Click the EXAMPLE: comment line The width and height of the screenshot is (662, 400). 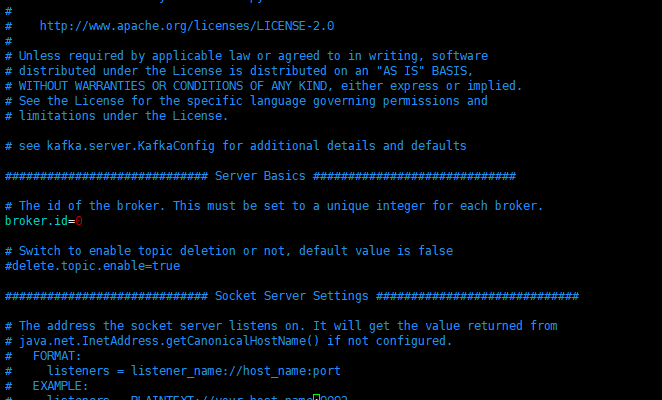(x=46, y=386)
